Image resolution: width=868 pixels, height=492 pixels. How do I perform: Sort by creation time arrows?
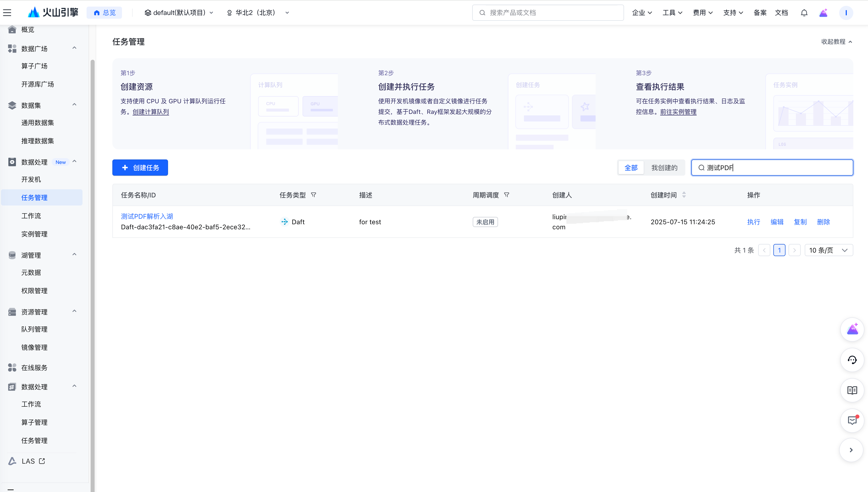point(684,195)
